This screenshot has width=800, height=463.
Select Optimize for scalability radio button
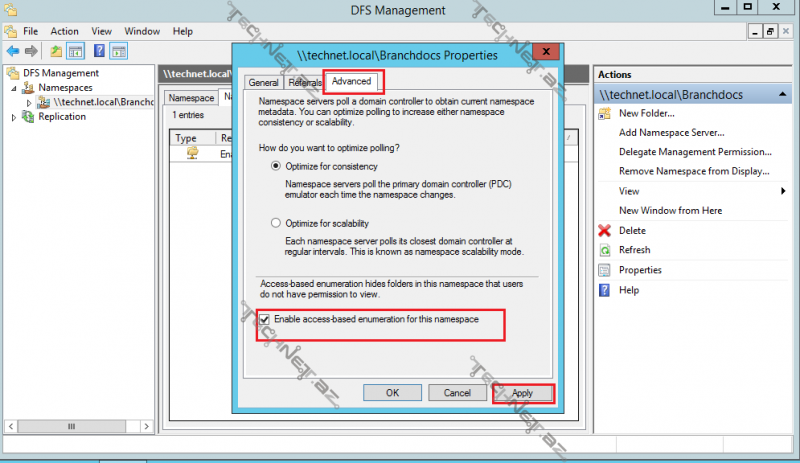coord(276,223)
